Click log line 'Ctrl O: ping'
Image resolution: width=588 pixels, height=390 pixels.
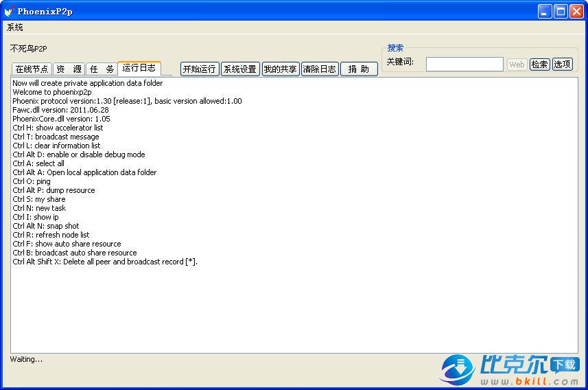click(32, 181)
